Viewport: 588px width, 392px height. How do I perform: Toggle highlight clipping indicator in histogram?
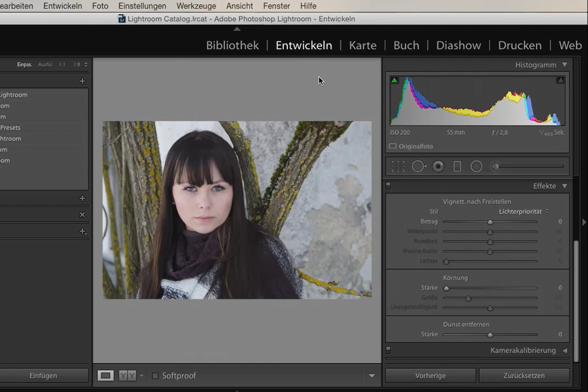(561, 80)
